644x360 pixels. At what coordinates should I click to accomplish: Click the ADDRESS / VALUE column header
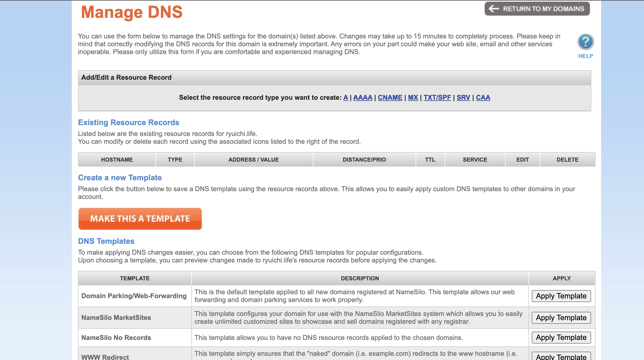[x=253, y=160]
